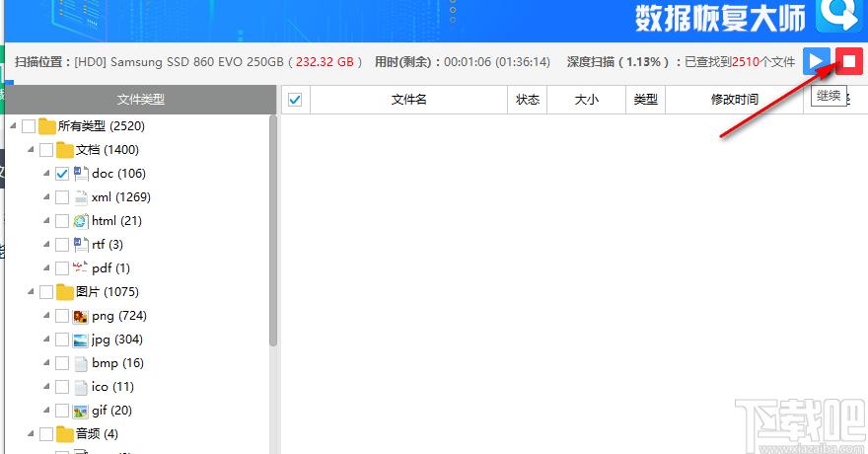Image resolution: width=868 pixels, height=454 pixels.
Task: Select the xml (1269) tree label
Action: [x=121, y=197]
